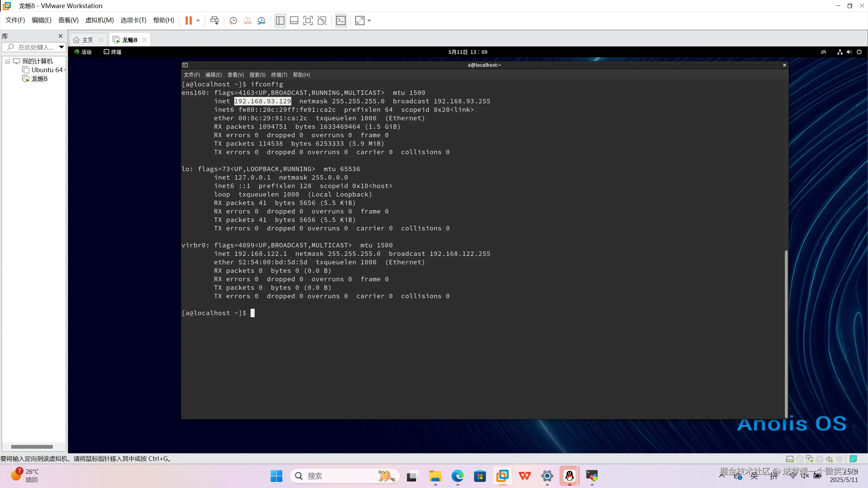Click Send Ctrl+Alt+Del toolbar icon
868x488 pixels.
coord(214,21)
